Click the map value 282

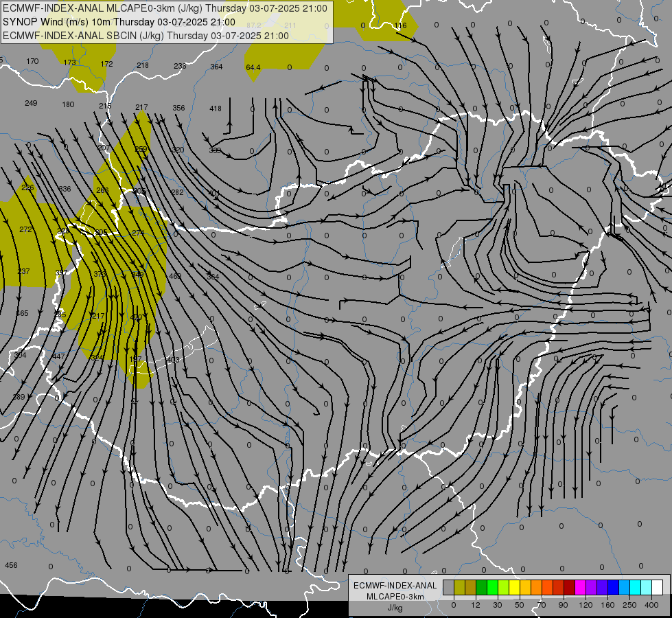tap(177, 192)
